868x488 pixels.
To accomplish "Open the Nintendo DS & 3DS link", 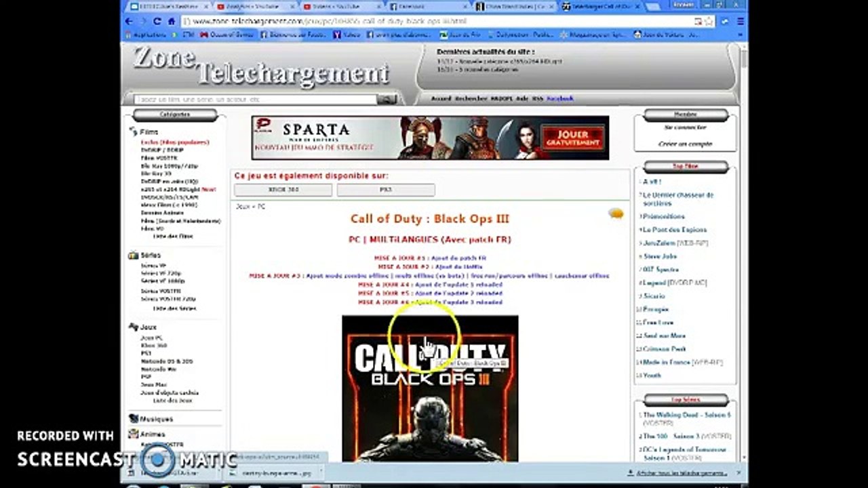I will point(167,361).
